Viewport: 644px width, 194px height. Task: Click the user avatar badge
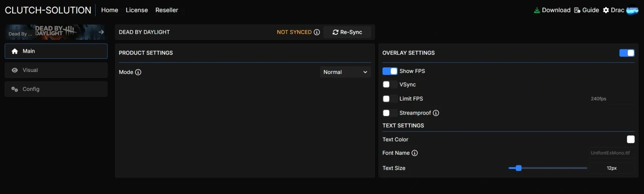632,10
